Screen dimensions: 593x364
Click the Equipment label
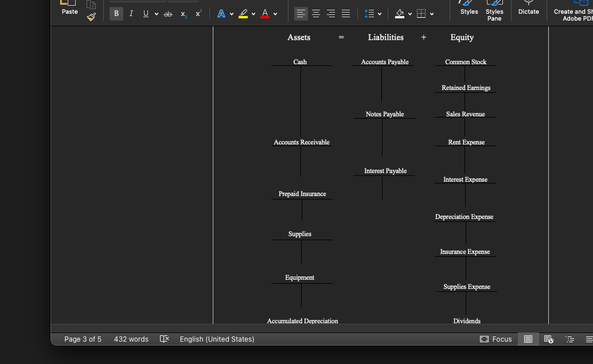coord(299,277)
